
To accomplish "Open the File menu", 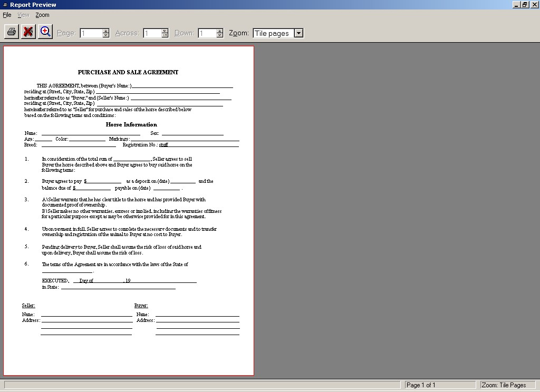I will (7, 15).
